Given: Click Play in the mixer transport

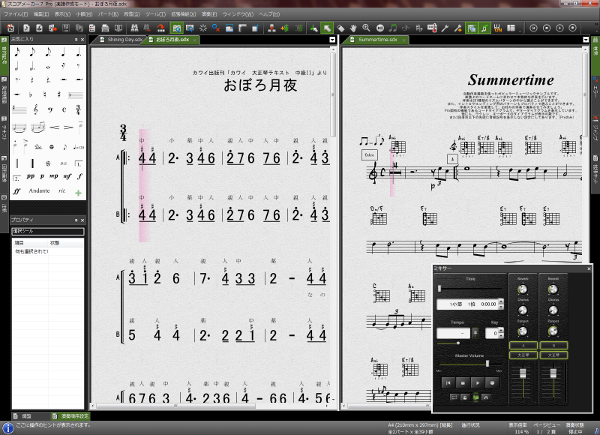Looking at the screenshot, I should (477, 383).
